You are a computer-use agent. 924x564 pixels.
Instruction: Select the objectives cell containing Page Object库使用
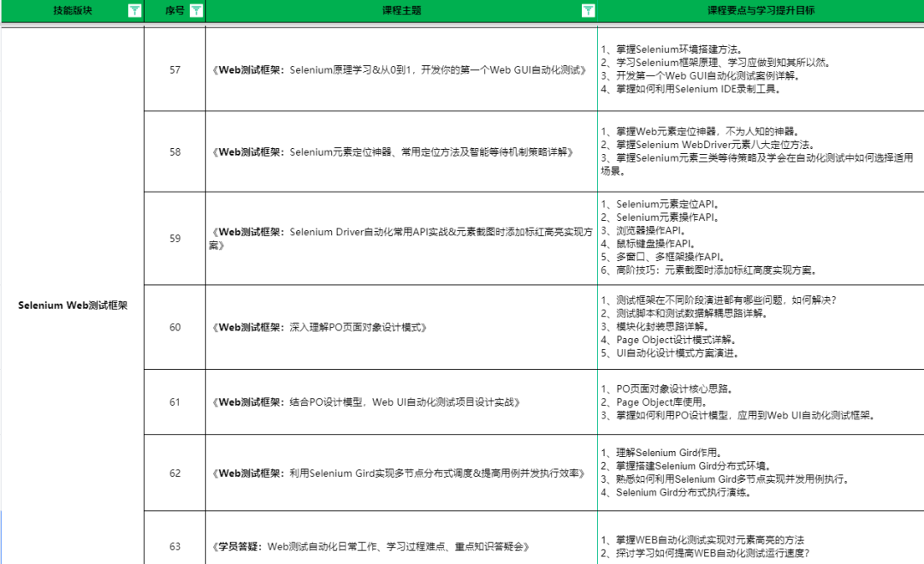(761, 402)
